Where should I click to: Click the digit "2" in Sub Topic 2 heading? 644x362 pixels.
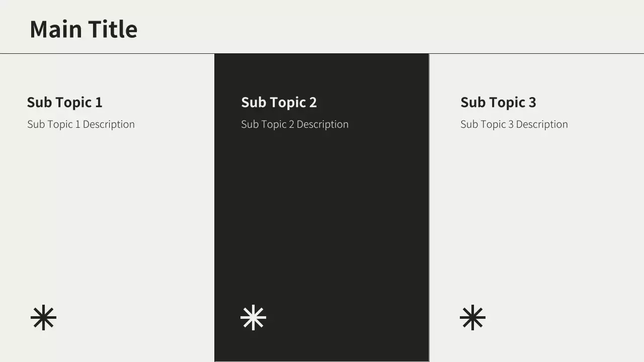[313, 103]
